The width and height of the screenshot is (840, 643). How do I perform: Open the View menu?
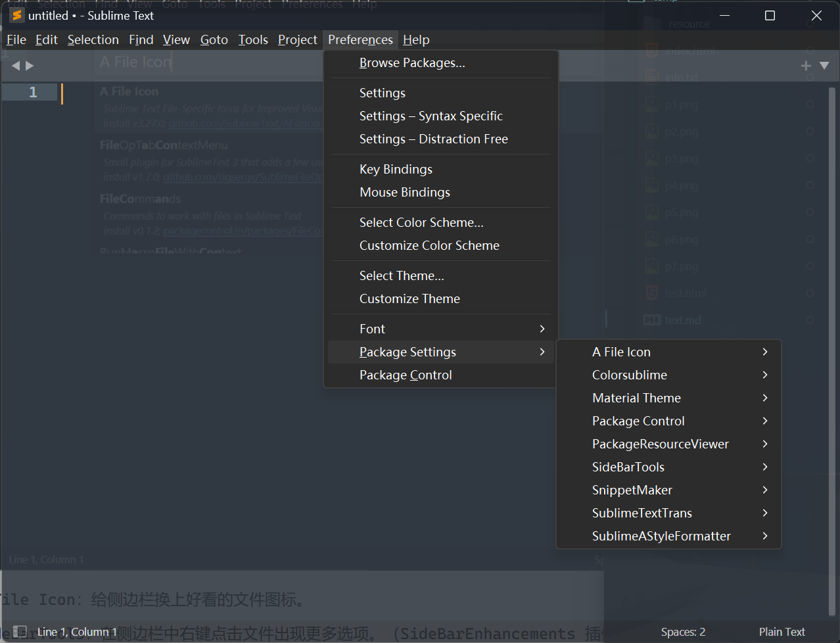pyautogui.click(x=177, y=40)
